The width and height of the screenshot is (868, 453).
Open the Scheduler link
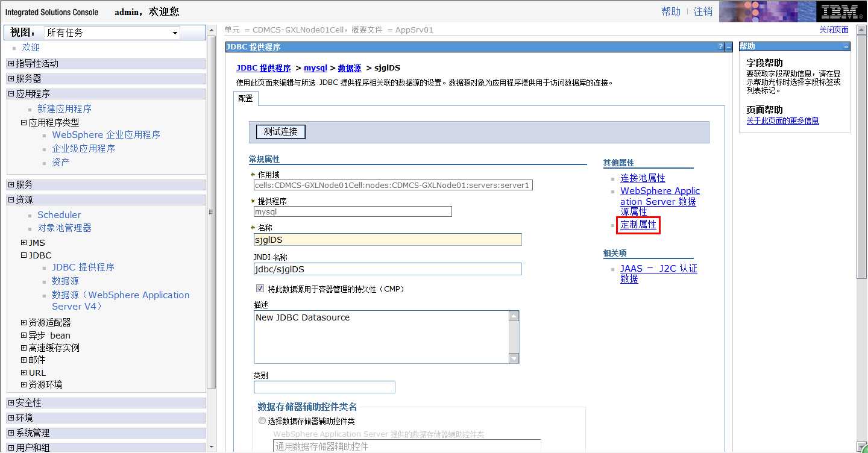59,214
